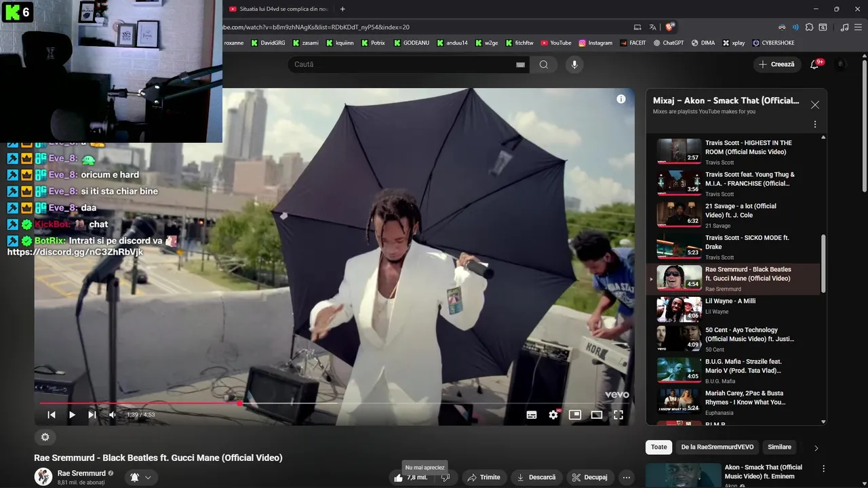Create a clip with Decupaj
Image resolution: width=868 pixels, height=488 pixels.
coord(590,477)
